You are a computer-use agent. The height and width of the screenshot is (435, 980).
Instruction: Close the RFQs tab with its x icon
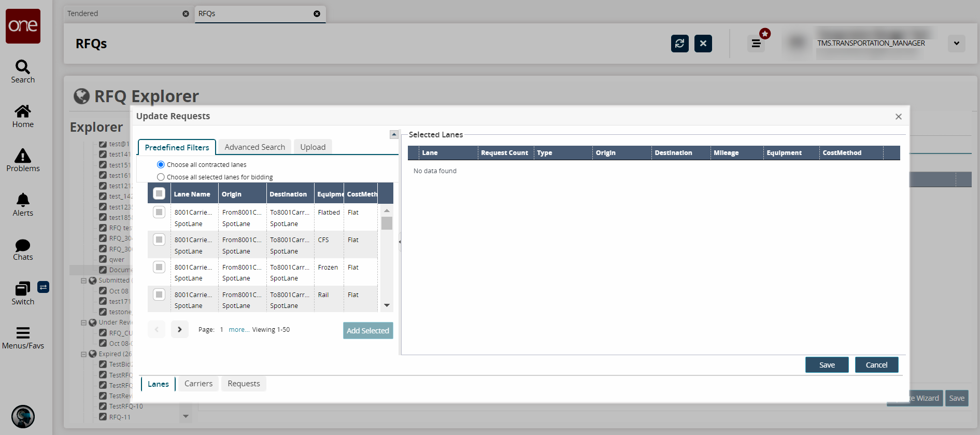(317, 14)
